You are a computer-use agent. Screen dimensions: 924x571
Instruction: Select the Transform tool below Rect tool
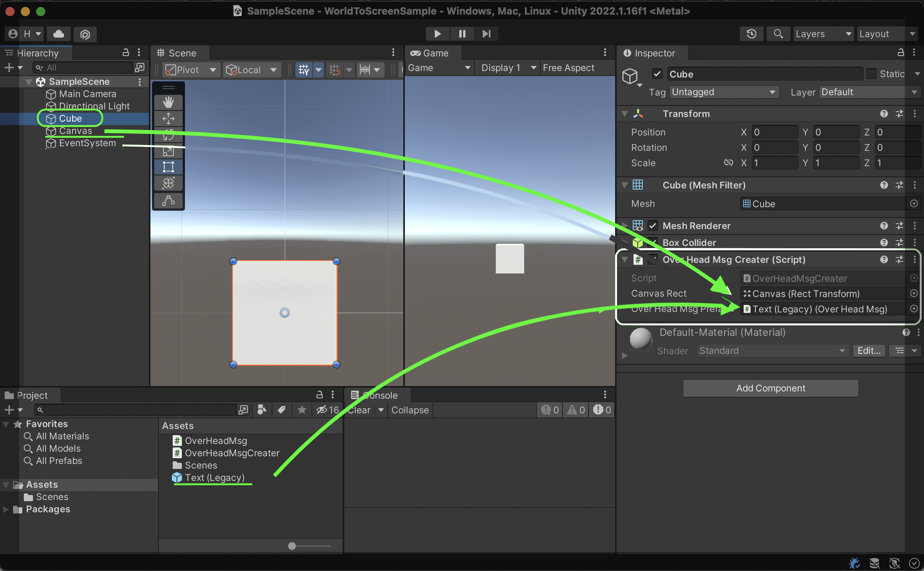(x=168, y=183)
